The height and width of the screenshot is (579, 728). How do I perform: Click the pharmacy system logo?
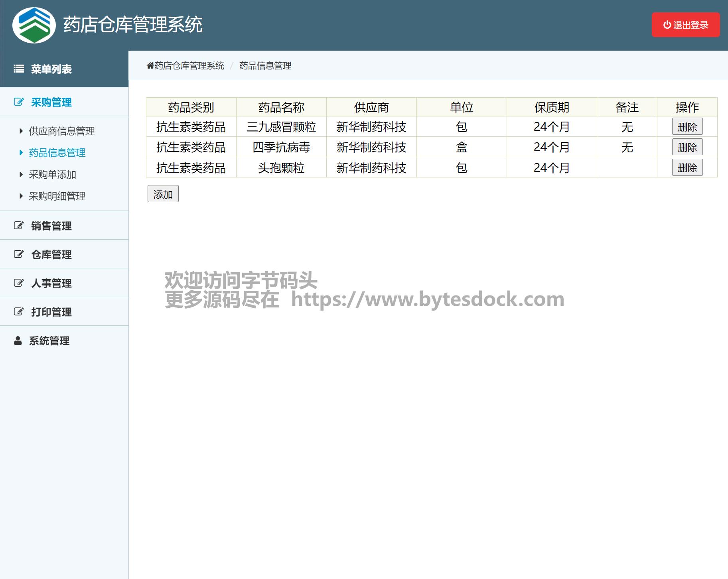pos(34,25)
